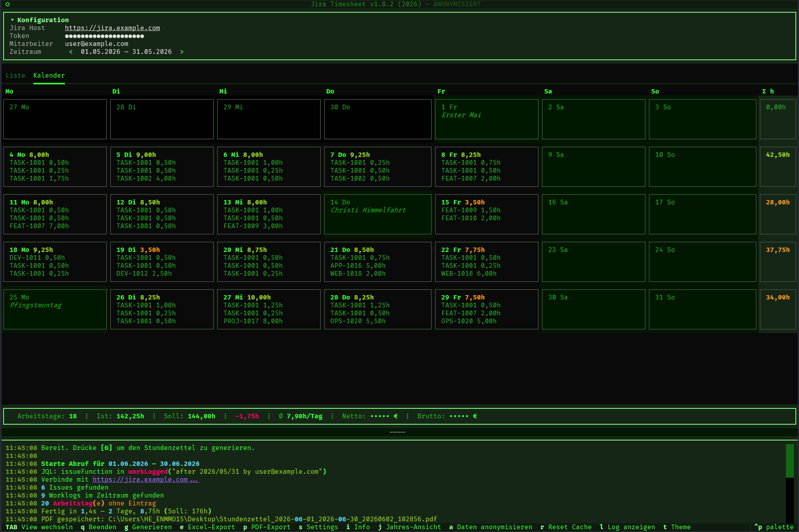The width and height of the screenshot is (799, 532).
Task: Click footer e Excel-Export
Action: coord(208,527)
